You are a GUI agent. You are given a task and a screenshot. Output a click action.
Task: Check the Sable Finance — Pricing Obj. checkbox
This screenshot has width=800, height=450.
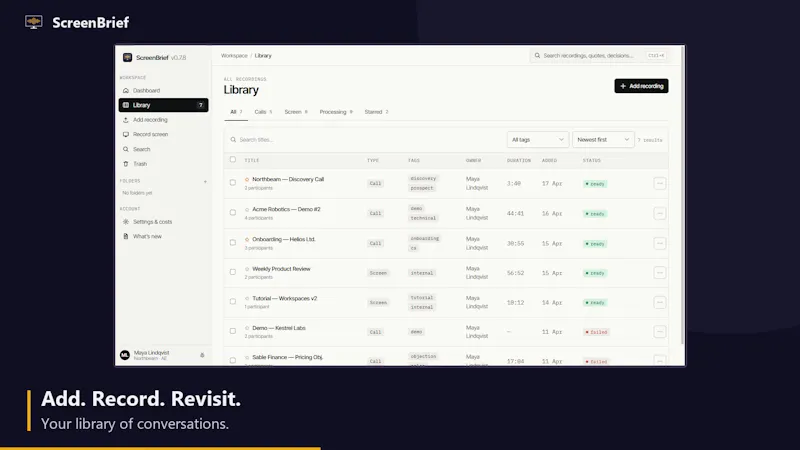(233, 361)
